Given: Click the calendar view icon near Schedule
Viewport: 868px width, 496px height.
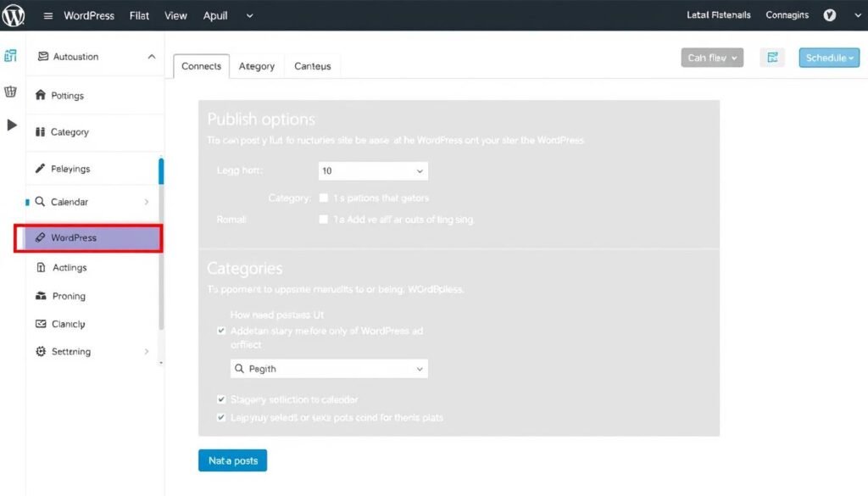Looking at the screenshot, I should (772, 58).
